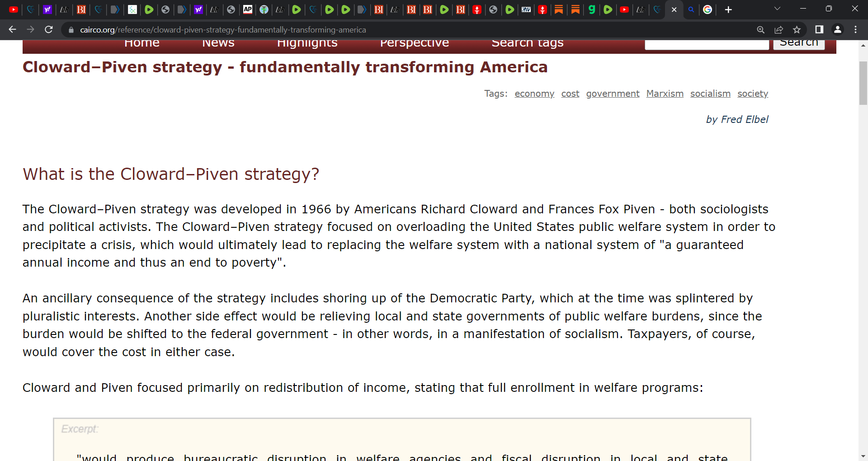The height and width of the screenshot is (461, 868).
Task: Open Chrome's three-dot menu
Action: (x=855, y=29)
